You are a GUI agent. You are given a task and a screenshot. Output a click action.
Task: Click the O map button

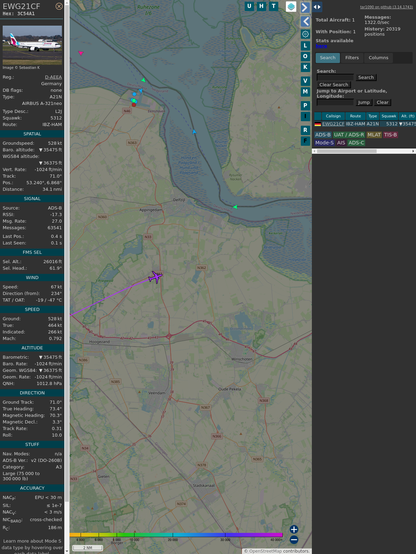pyautogui.click(x=305, y=56)
